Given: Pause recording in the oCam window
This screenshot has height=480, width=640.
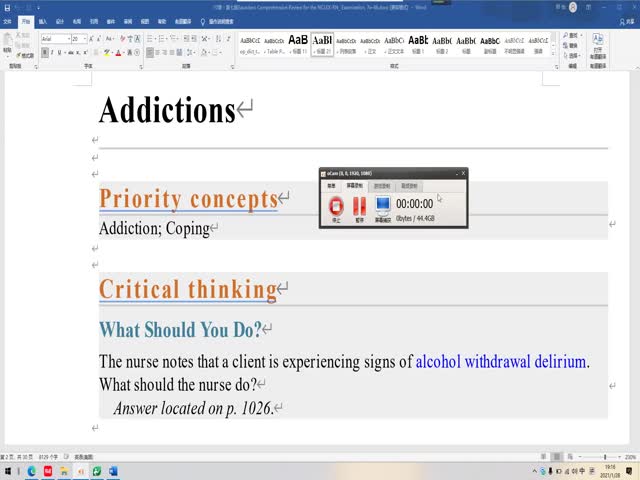Looking at the screenshot, I should pos(359,205).
